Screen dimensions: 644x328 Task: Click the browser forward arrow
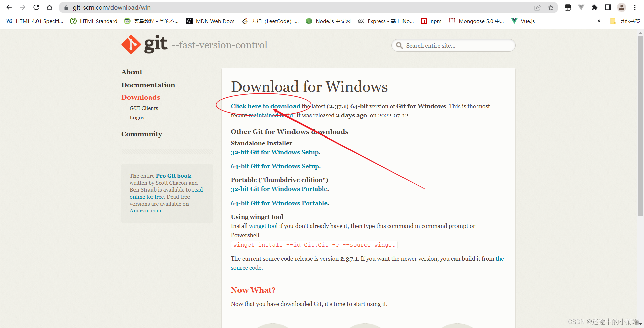(22, 7)
